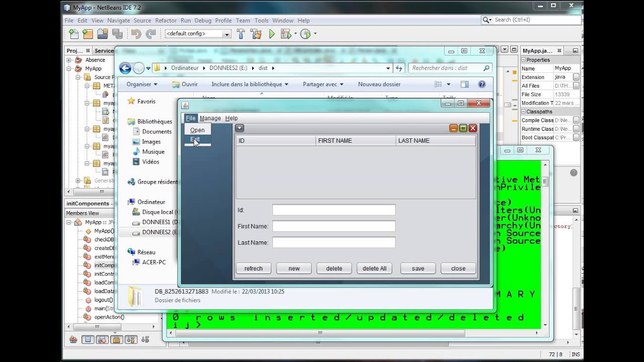This screenshot has height=362, width=644.
Task: Toggle the Explorer preview pane icon
Action: (464, 84)
